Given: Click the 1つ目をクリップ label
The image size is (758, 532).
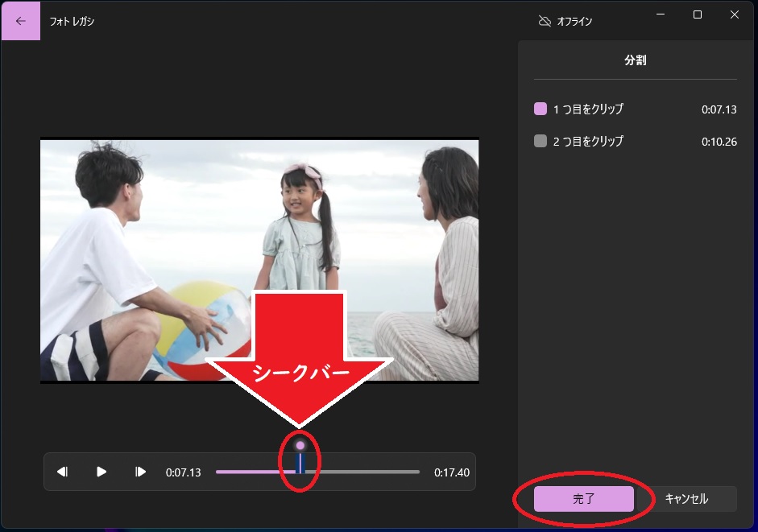Looking at the screenshot, I should (588, 109).
